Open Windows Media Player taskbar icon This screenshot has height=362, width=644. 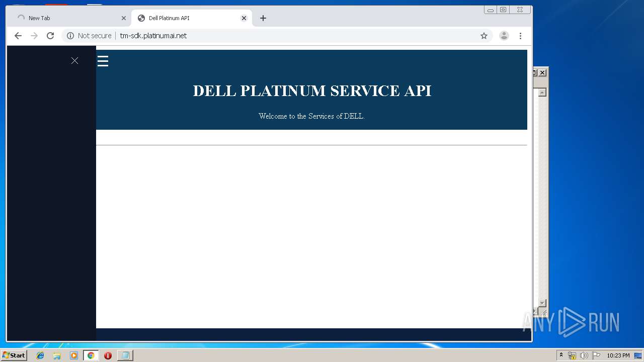pos(74,355)
